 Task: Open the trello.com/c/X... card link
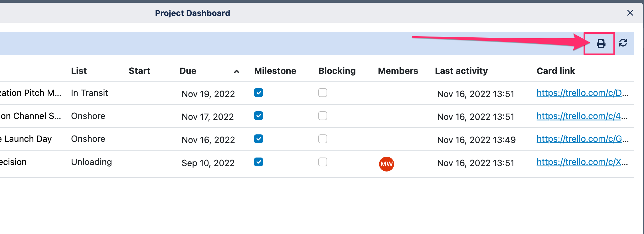click(x=582, y=162)
